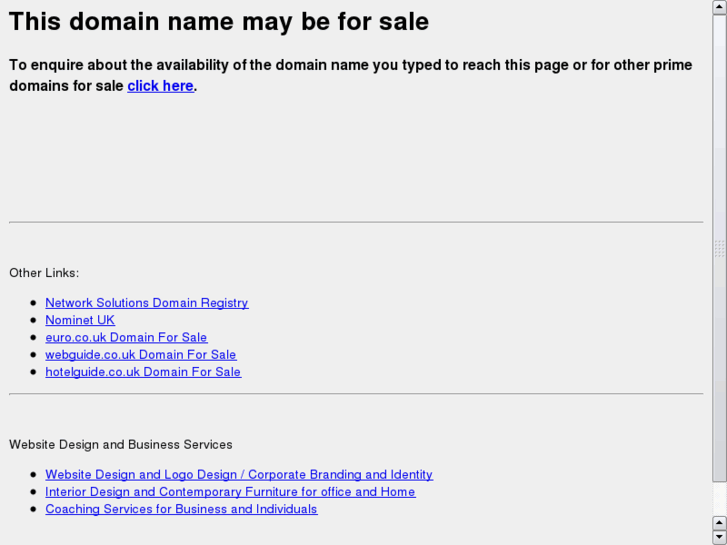The image size is (727, 545).
Task: Click the scrollbar up arrow button
Action: [x=719, y=522]
